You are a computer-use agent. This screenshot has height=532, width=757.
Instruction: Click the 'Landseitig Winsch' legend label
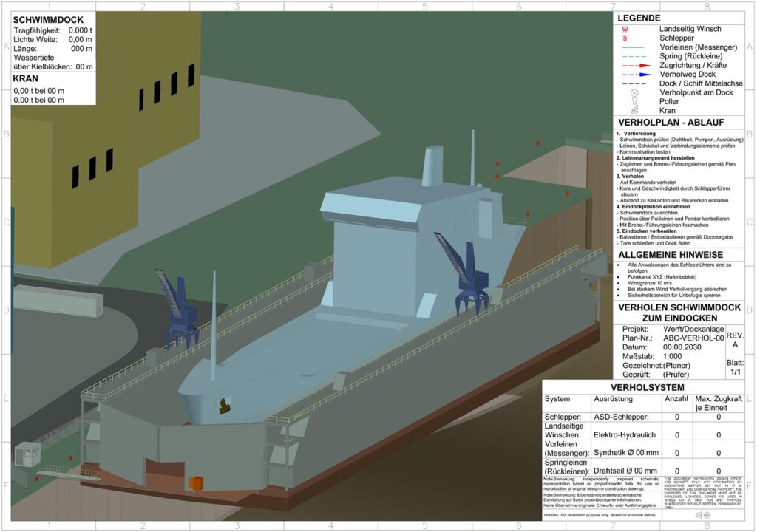point(690,29)
